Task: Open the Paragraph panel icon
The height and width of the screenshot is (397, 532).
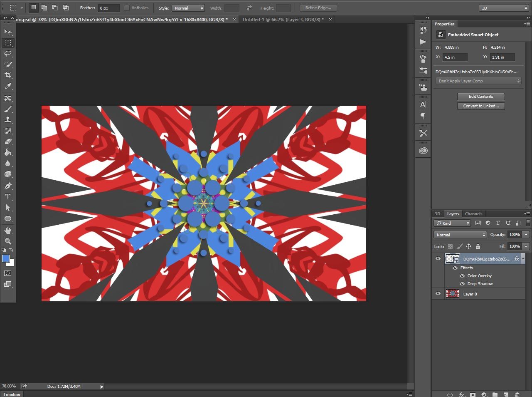Action: (x=423, y=116)
